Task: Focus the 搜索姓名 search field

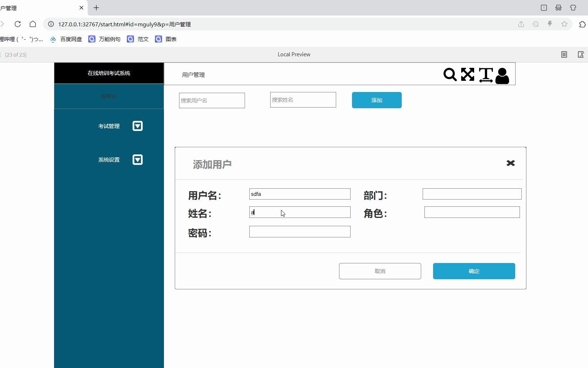Action: click(x=303, y=100)
